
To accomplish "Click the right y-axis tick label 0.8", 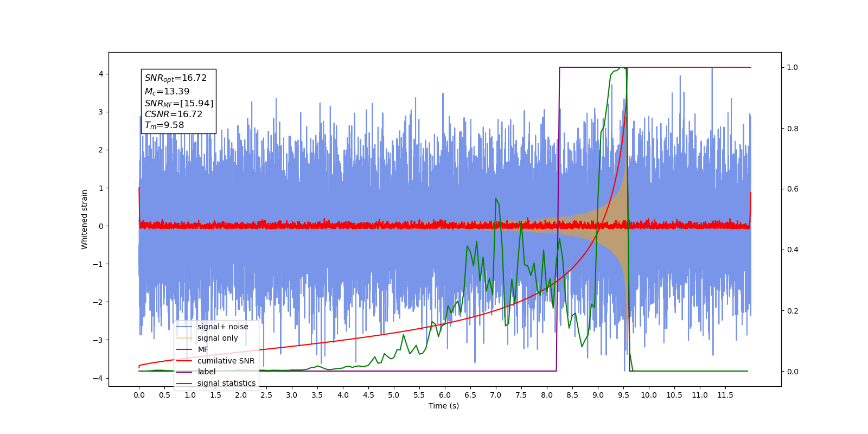I will click(x=793, y=129).
